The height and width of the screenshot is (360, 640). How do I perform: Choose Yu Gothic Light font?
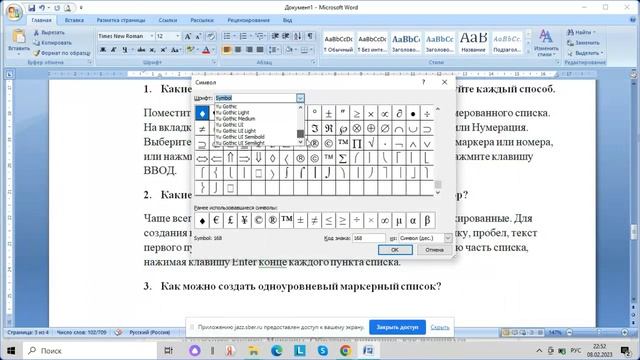[x=232, y=112]
